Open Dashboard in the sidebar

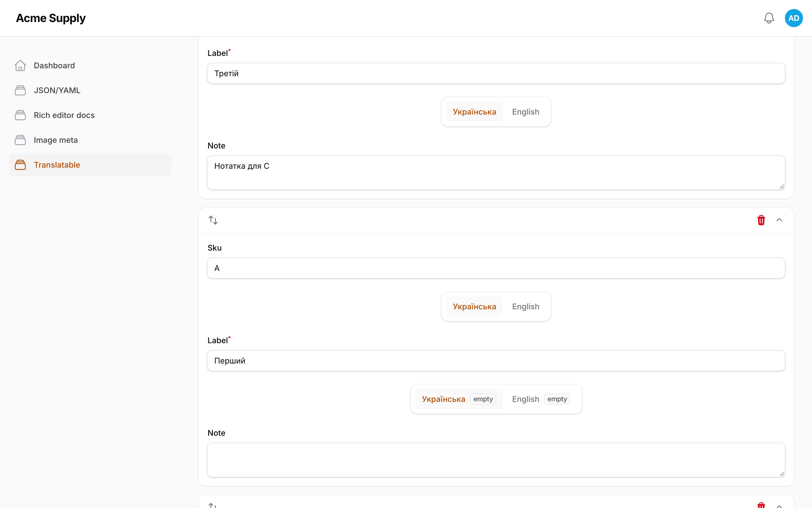pos(90,65)
